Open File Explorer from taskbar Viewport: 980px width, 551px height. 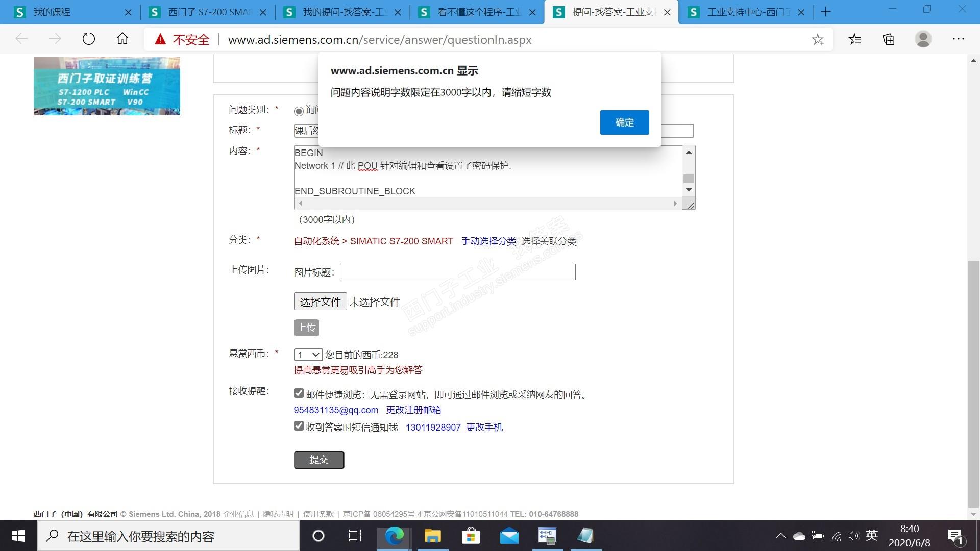432,536
